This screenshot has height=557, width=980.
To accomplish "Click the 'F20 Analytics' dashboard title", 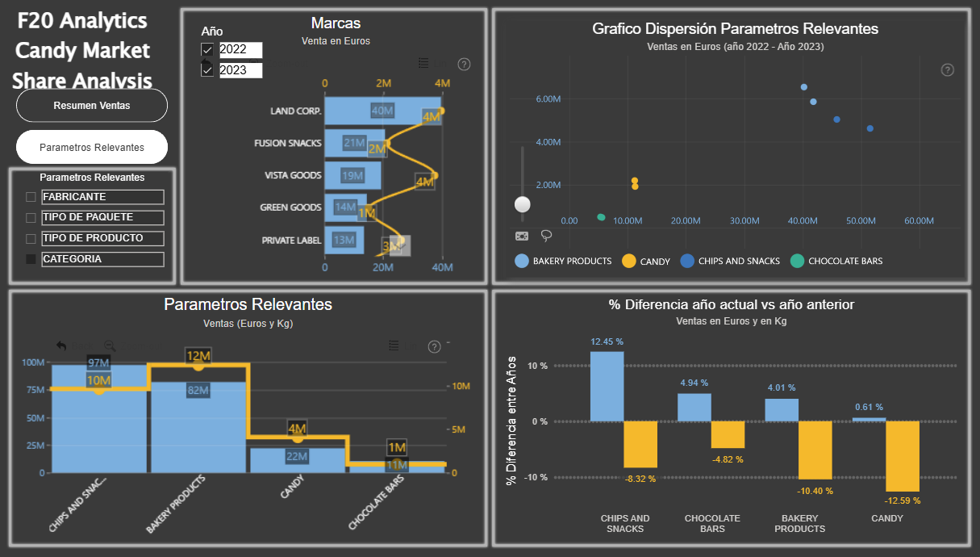I will 82,20.
